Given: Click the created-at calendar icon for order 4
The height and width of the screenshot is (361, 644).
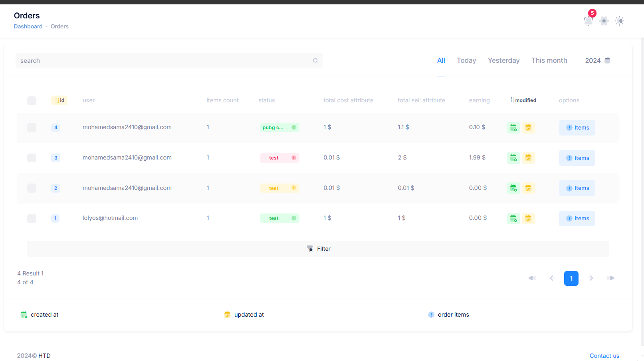Looking at the screenshot, I should click(513, 128).
